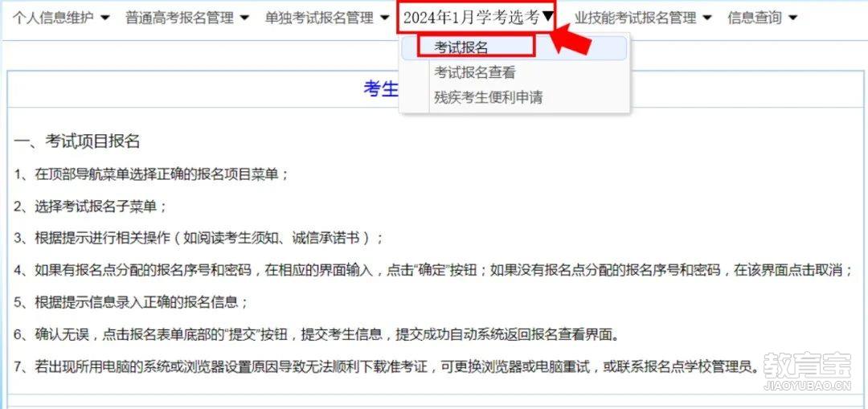
Task: Collapse the 2024年1月学考选考 menu via its black triangle
Action: tap(547, 18)
